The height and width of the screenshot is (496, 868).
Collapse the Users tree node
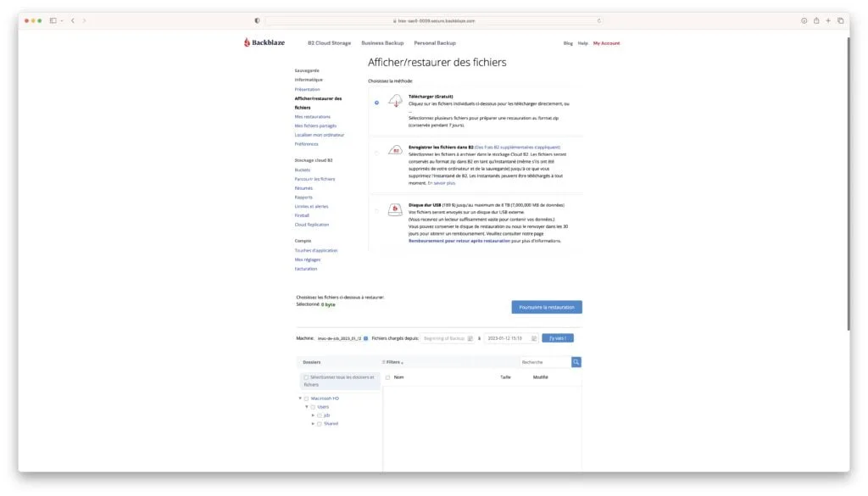click(x=308, y=406)
